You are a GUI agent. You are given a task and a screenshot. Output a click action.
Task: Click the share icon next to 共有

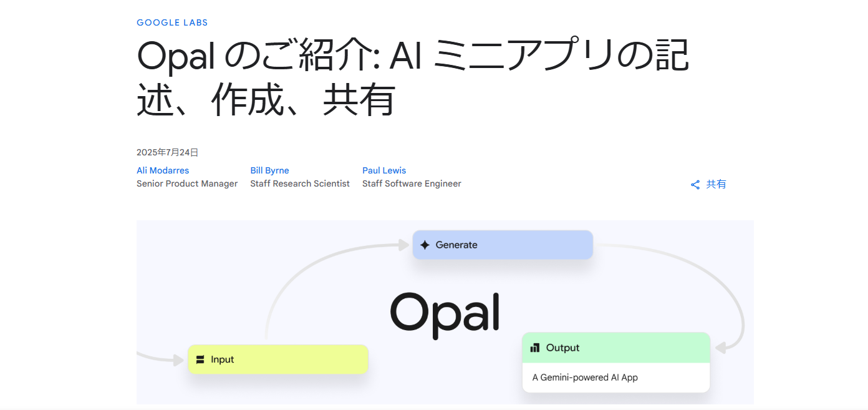(x=695, y=185)
